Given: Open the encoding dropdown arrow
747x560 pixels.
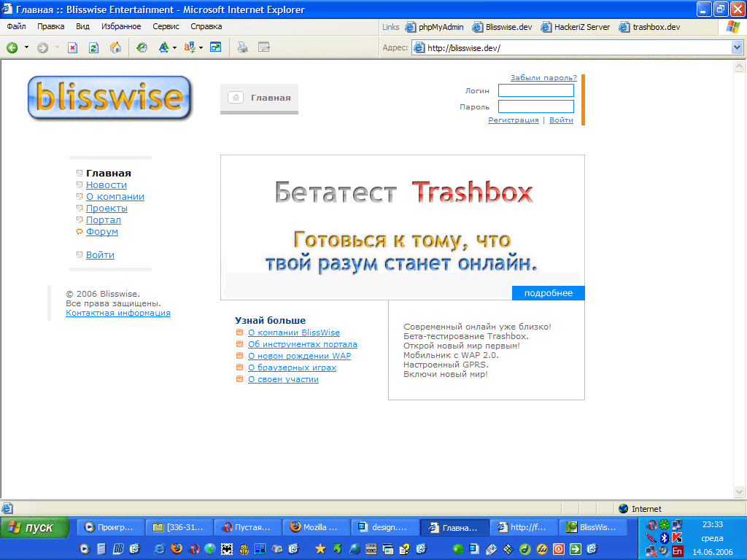Looking at the screenshot, I should pos(201,47).
